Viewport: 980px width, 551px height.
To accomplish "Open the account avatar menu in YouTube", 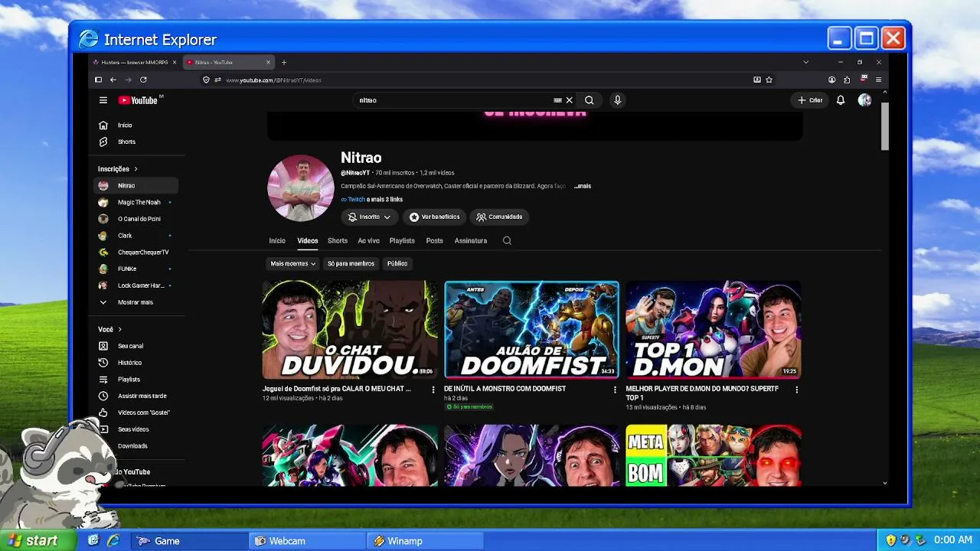I will pos(864,100).
